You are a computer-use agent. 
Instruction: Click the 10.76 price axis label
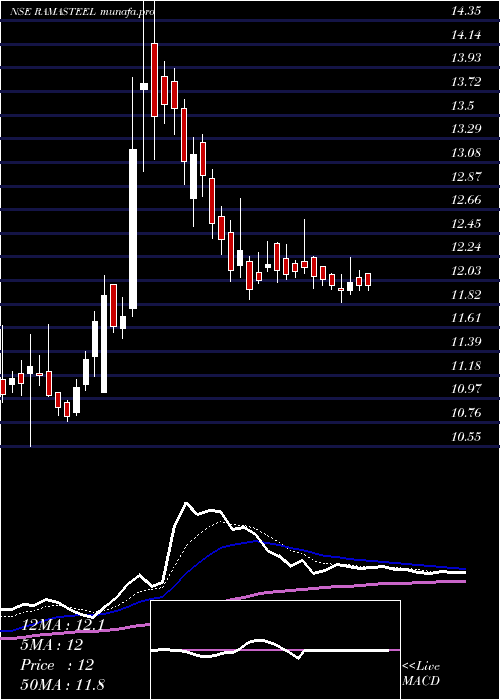466,413
